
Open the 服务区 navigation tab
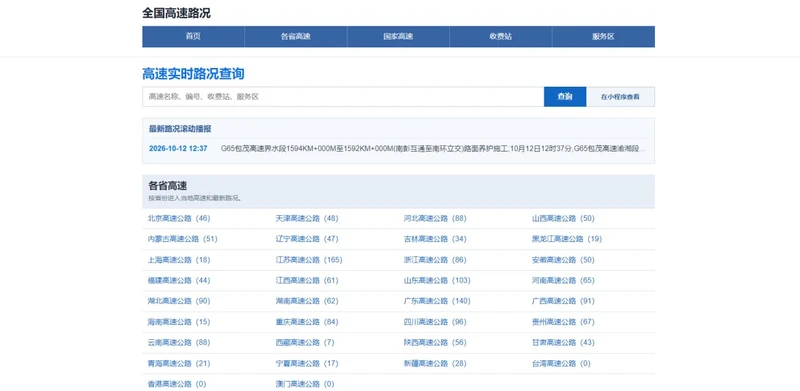tap(603, 37)
